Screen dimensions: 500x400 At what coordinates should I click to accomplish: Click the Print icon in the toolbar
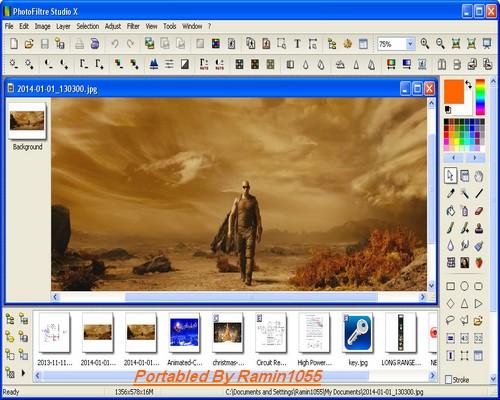(79, 44)
